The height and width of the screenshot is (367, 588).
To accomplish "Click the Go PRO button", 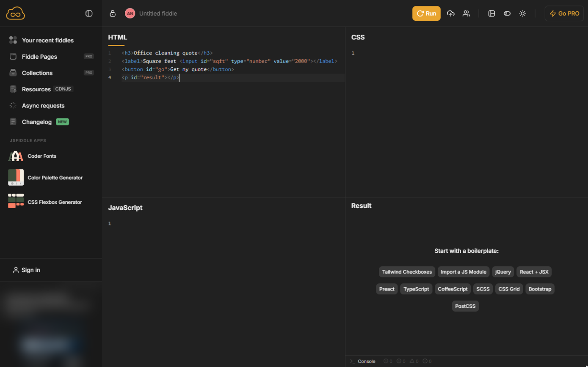I will pos(564,14).
